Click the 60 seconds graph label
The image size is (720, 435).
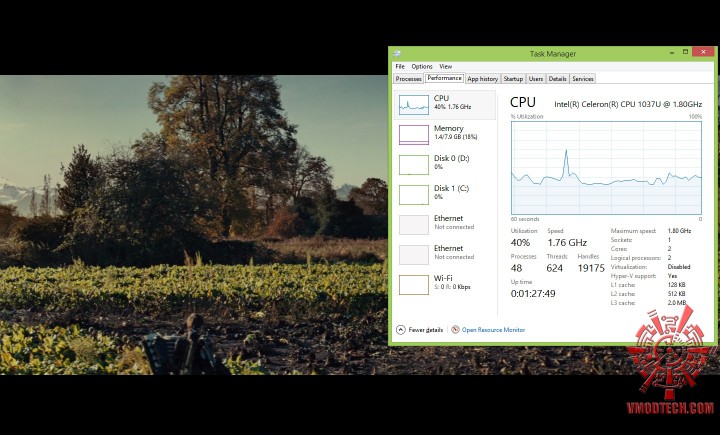525,219
